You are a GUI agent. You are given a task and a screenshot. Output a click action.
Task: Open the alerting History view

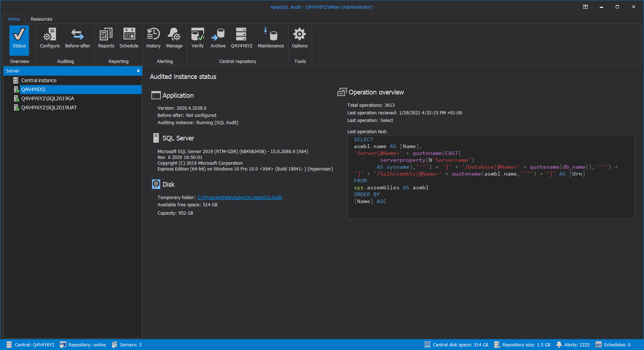(x=153, y=38)
